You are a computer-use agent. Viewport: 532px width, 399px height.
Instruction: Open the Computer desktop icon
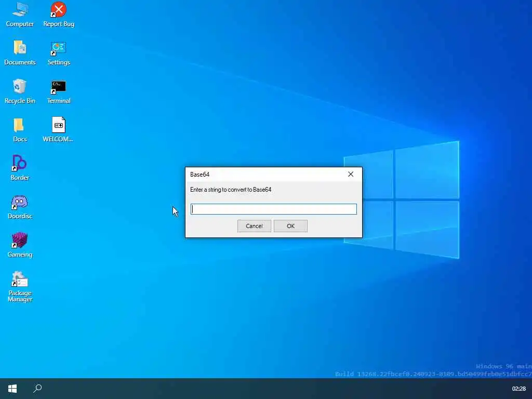(x=20, y=15)
